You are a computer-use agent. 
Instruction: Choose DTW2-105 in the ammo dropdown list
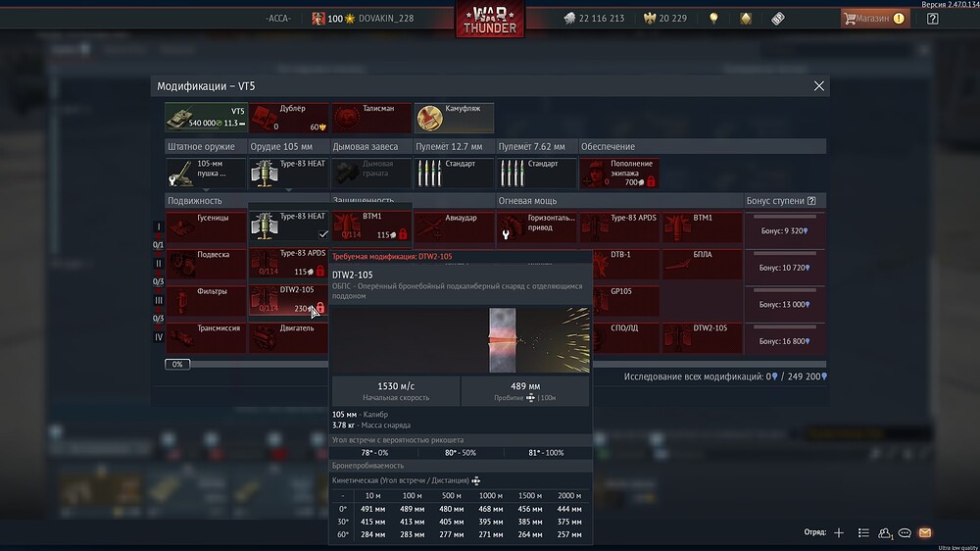pos(289,300)
